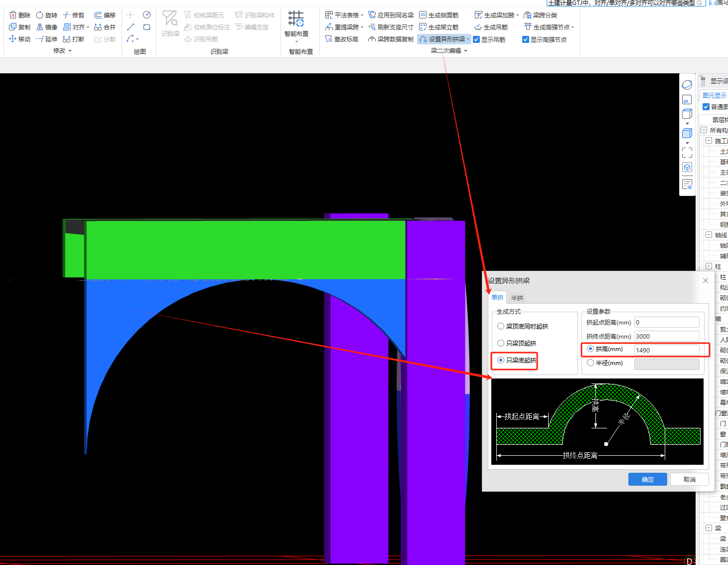728x565 pixels.
Task: Uncheck the 普通图元 checkbox in display panel
Action: tap(706, 107)
